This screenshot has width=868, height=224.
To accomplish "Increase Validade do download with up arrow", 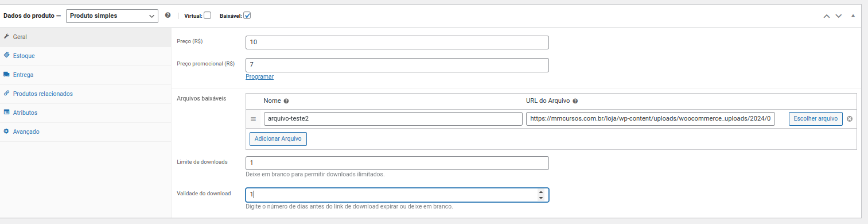I will pyautogui.click(x=540, y=192).
